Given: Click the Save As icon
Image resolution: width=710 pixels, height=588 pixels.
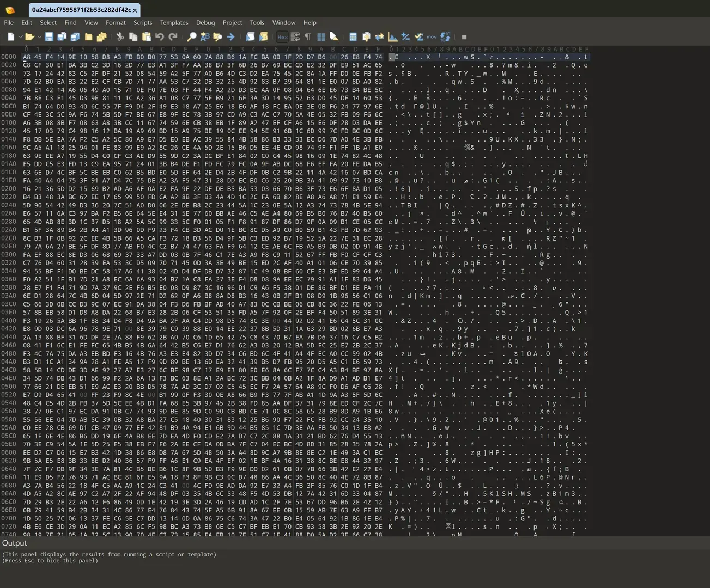Looking at the screenshot, I should click(x=62, y=37).
